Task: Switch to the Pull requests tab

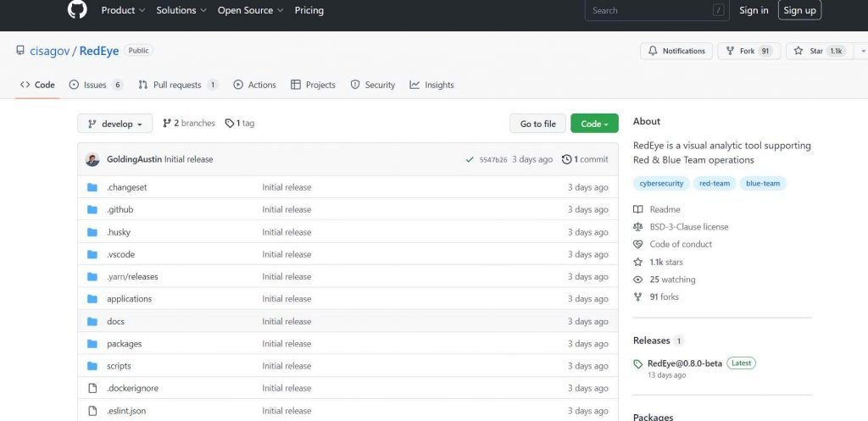Action: [x=178, y=85]
